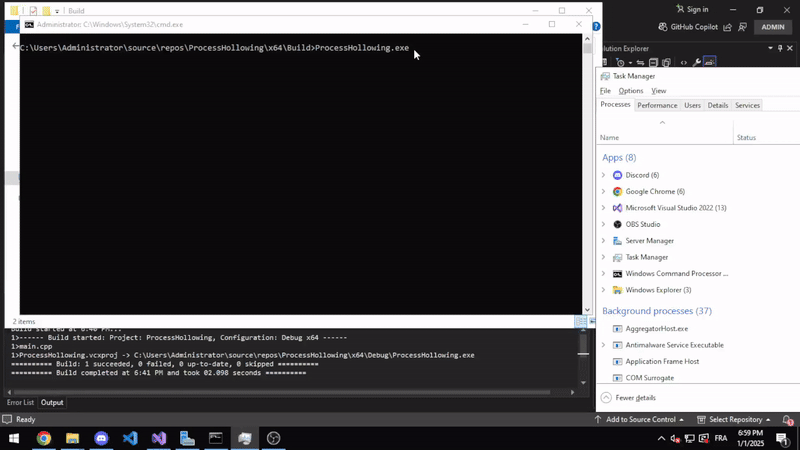The height and width of the screenshot is (450, 800).
Task: Expand Windows Explorer (3) process group
Action: tap(604, 290)
